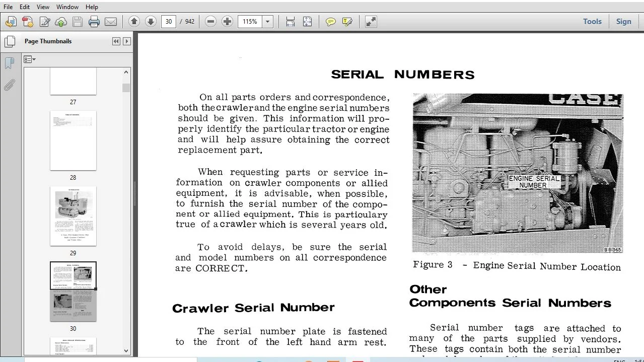Go to next page with down arrow
The image size is (644, 362).
[x=151, y=22]
